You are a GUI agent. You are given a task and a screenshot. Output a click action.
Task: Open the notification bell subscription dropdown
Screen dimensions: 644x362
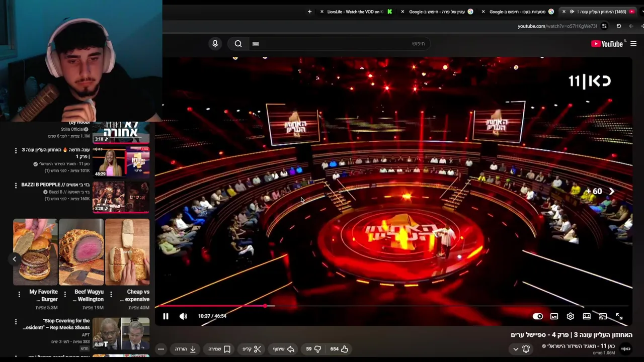click(521, 349)
